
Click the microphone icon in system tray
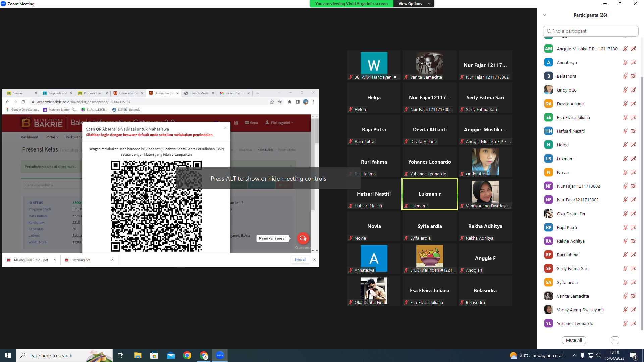[x=583, y=355]
